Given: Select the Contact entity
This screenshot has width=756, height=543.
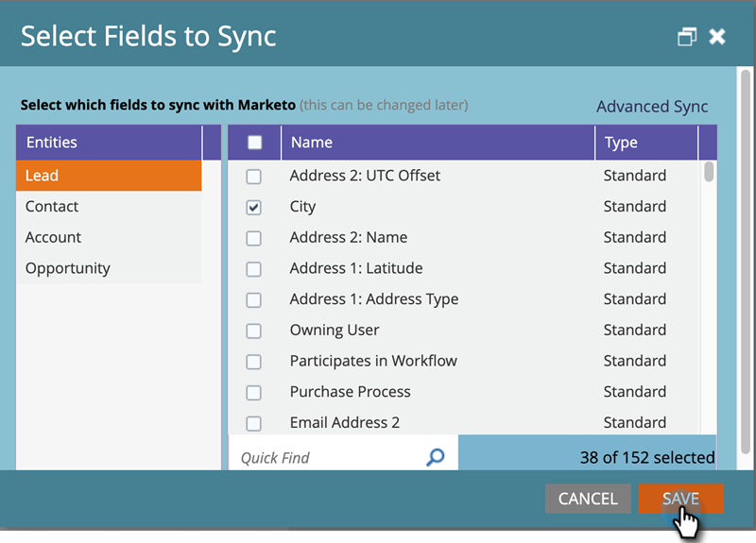Looking at the screenshot, I should 52,207.
